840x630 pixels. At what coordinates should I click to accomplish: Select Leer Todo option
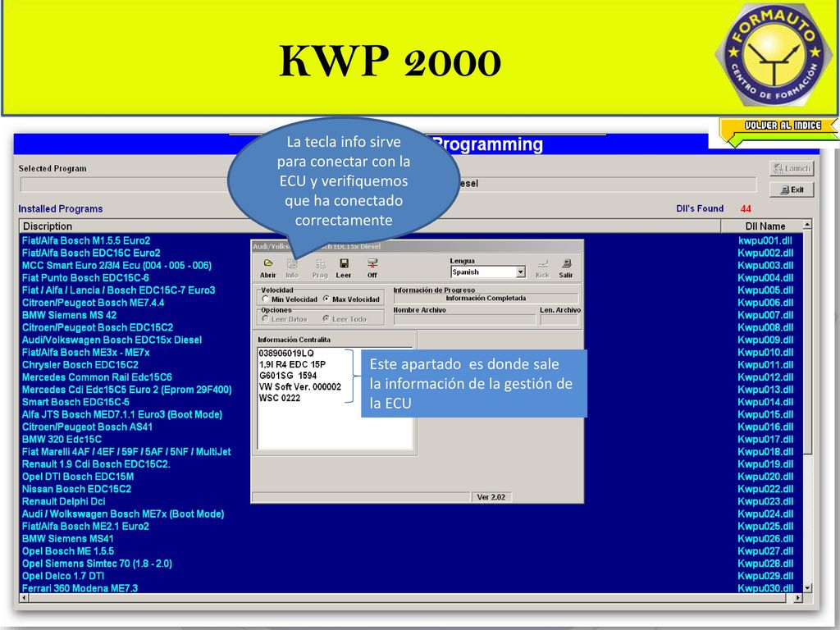click(326, 319)
